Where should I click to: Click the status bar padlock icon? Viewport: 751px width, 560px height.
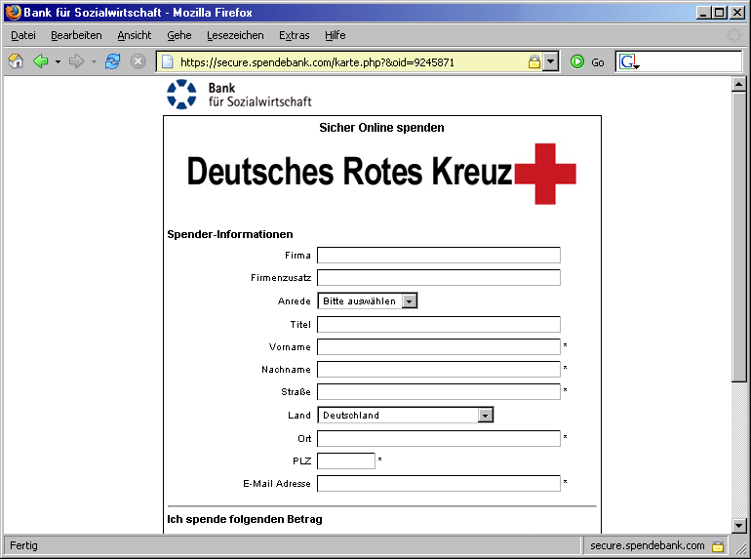coord(718,545)
